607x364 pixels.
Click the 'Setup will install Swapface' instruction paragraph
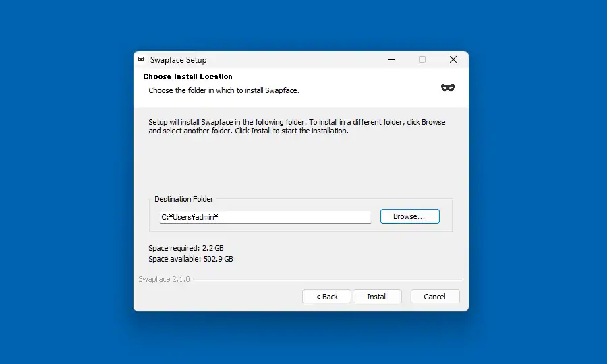297,127
